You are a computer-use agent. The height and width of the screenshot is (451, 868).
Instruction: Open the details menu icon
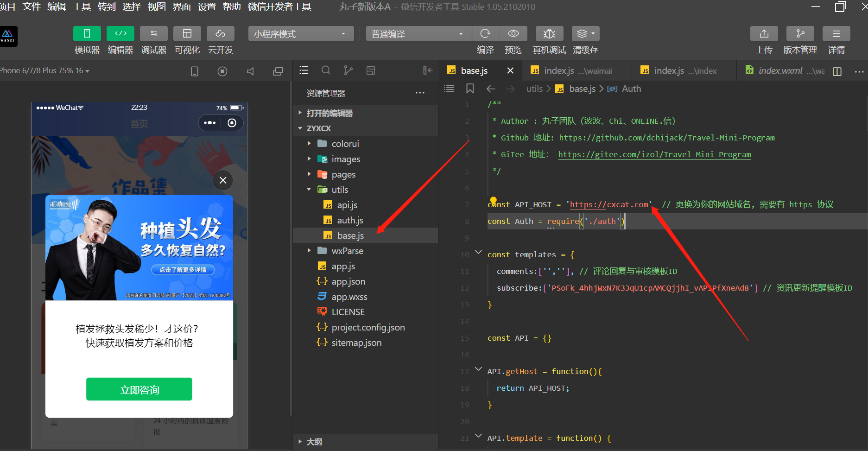[x=836, y=34]
